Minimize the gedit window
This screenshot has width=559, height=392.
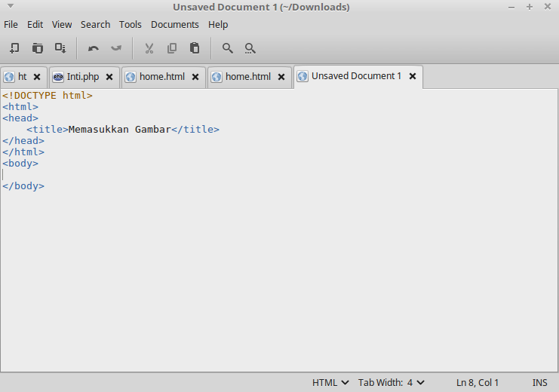pyautogui.click(x=511, y=7)
